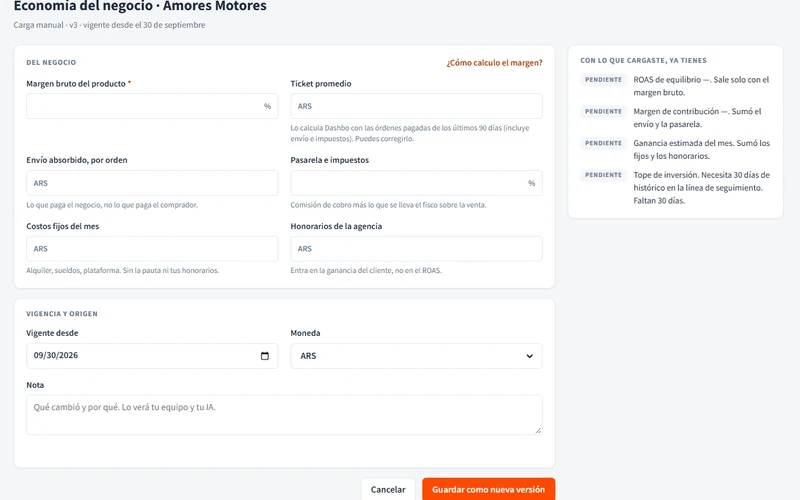Image resolution: width=800 pixels, height=500 pixels.
Task: Click into the Nota text area
Action: pyautogui.click(x=284, y=415)
